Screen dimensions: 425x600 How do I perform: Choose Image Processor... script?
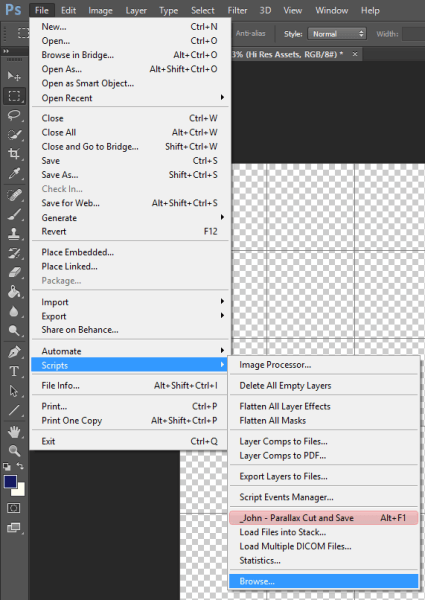click(x=324, y=365)
